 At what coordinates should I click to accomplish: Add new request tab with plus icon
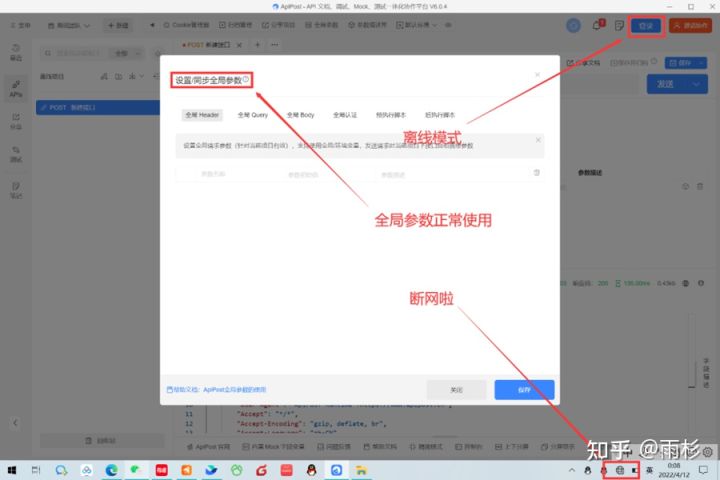258,45
